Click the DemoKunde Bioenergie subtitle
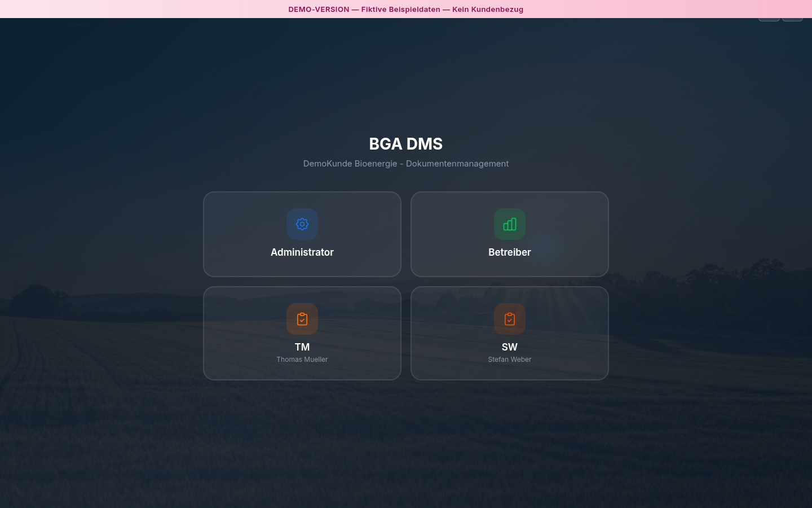Viewport: 812px width, 508px height. (x=405, y=163)
